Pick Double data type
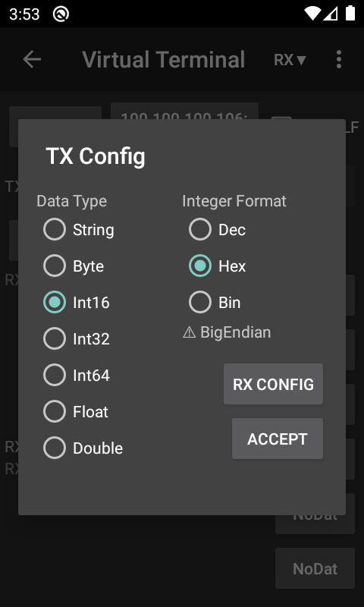The width and height of the screenshot is (364, 607). coord(83,448)
